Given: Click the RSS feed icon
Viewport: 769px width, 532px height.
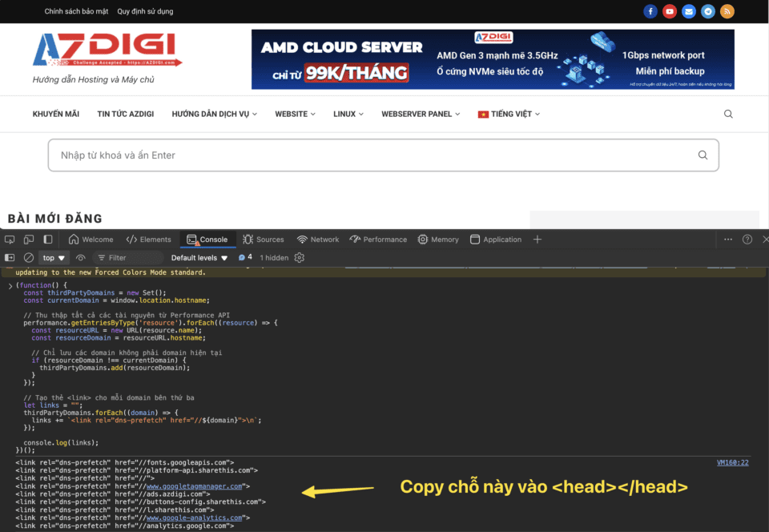Looking at the screenshot, I should pyautogui.click(x=727, y=11).
